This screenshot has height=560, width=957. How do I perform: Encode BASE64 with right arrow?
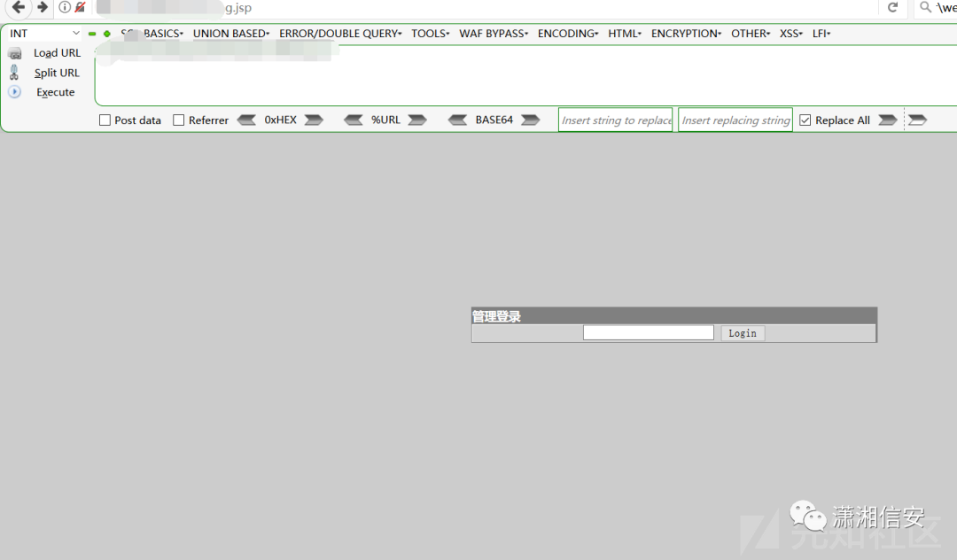(531, 120)
